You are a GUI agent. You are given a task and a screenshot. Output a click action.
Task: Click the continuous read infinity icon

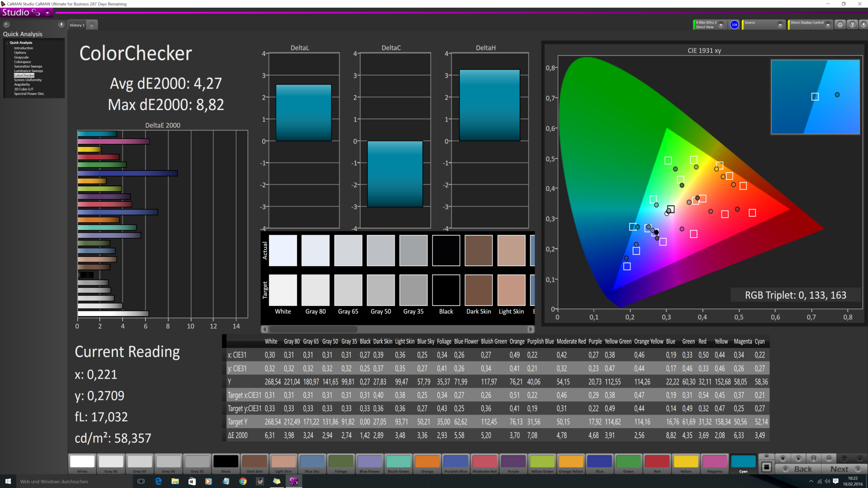click(x=829, y=458)
